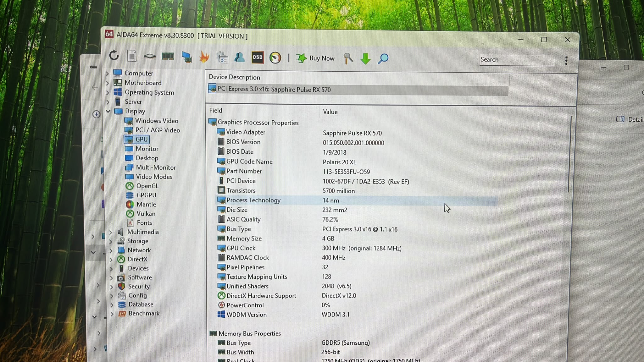
Task: Open the preferences wrench icon
Action: (348, 58)
